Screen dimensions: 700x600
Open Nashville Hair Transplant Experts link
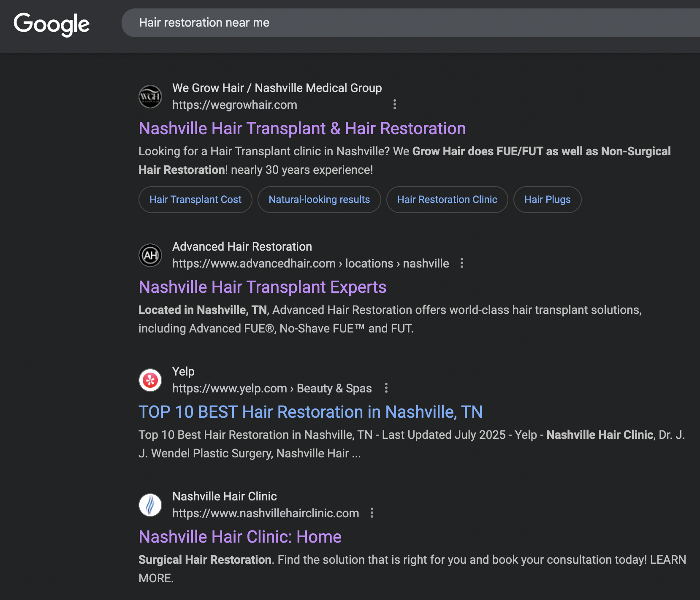262,287
